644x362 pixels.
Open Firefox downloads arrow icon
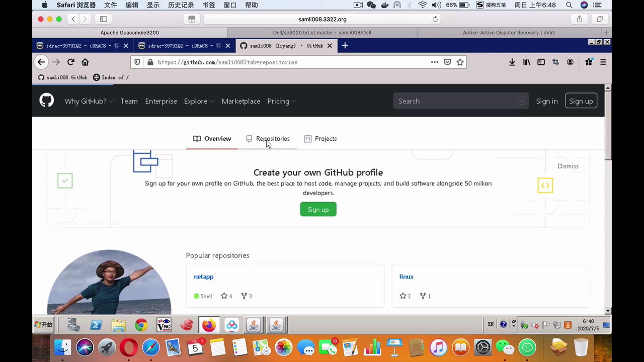coord(512,62)
